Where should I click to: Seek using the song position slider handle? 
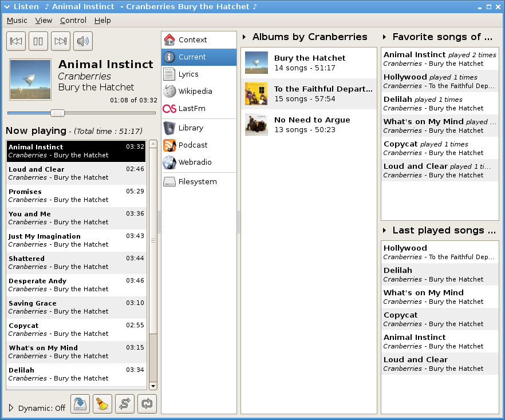(x=58, y=113)
